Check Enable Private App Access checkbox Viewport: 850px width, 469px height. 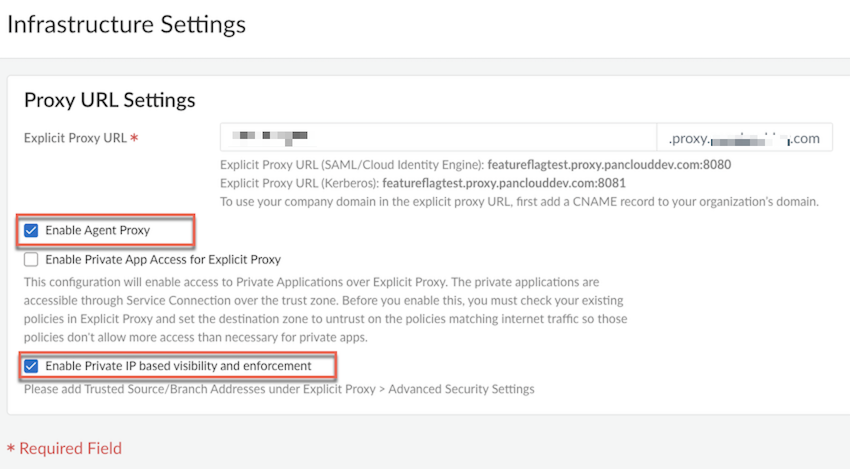[31, 260]
